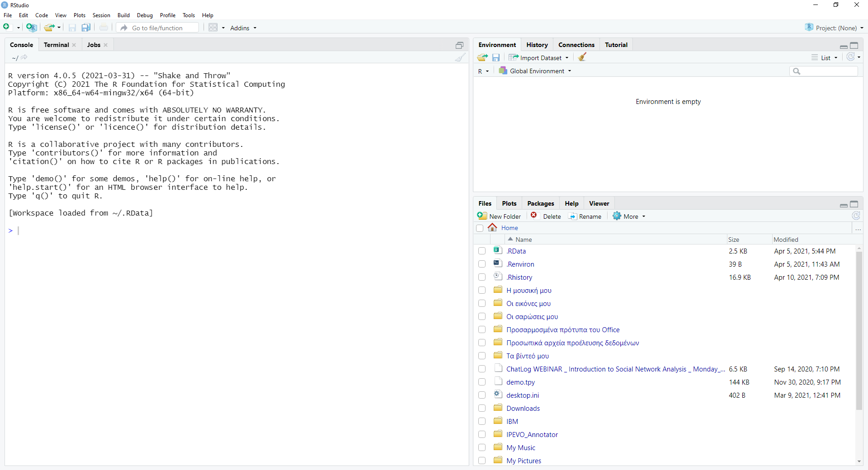The width and height of the screenshot is (868, 470).
Task: Click the workspace panes layout icon
Action: pyautogui.click(x=213, y=28)
